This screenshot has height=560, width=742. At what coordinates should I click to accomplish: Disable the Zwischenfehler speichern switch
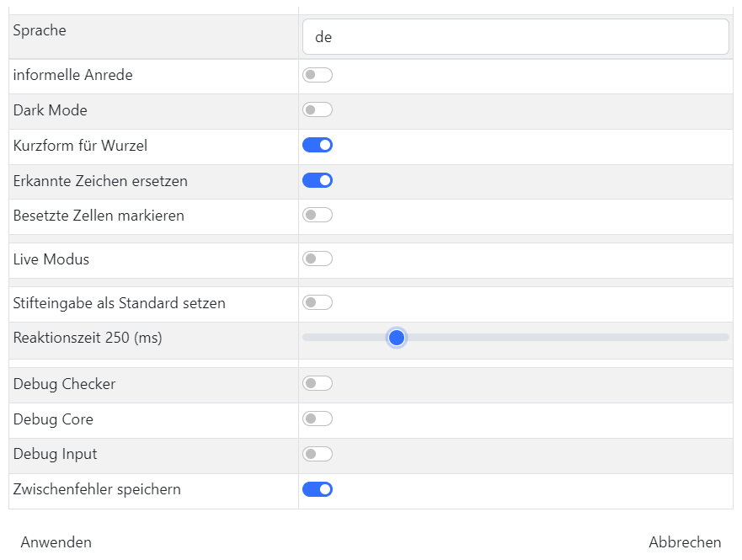tap(318, 489)
